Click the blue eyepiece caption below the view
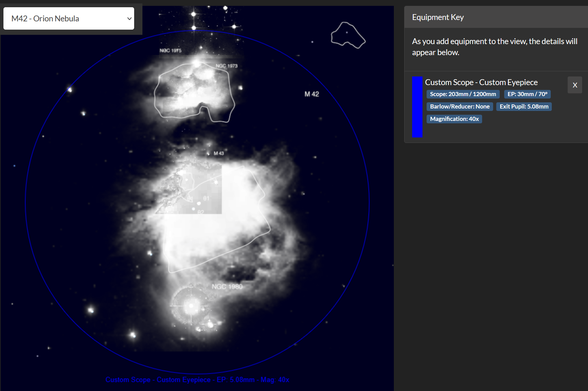Image resolution: width=588 pixels, height=391 pixels. (x=197, y=380)
